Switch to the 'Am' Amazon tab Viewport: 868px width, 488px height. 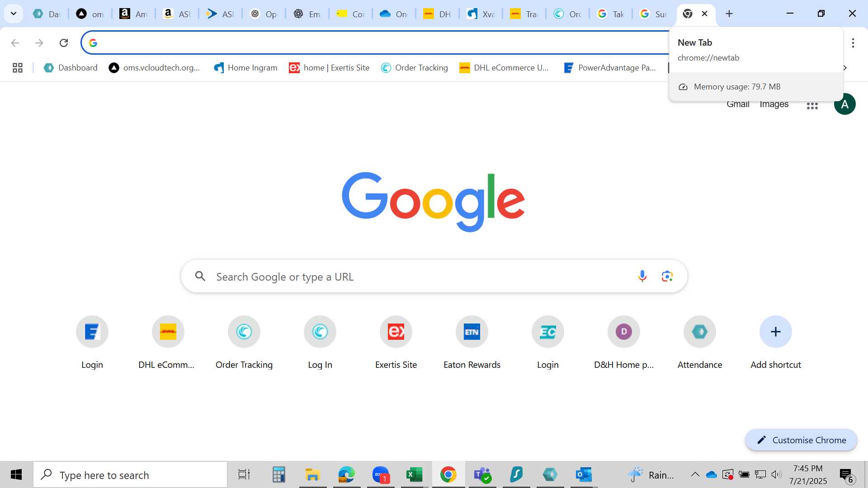pyautogui.click(x=133, y=14)
